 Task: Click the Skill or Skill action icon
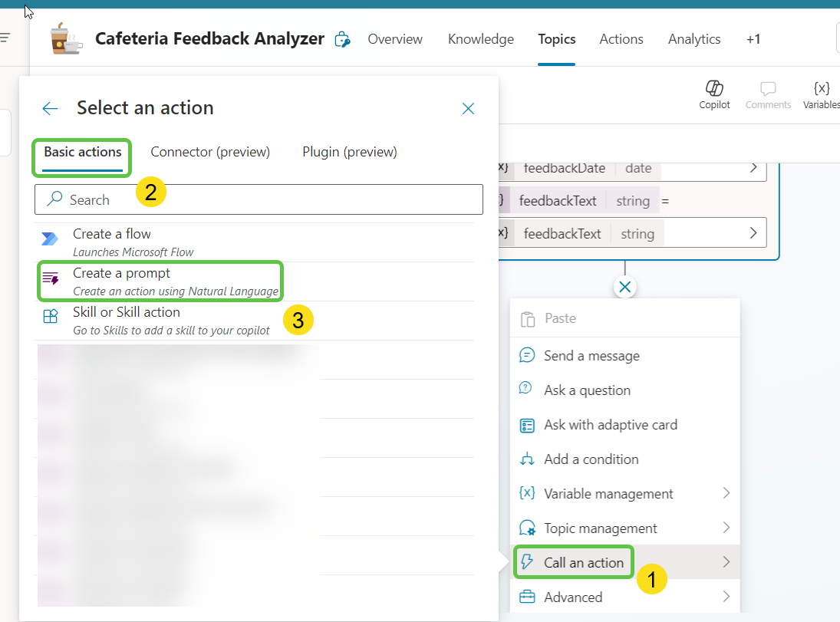tap(51, 318)
